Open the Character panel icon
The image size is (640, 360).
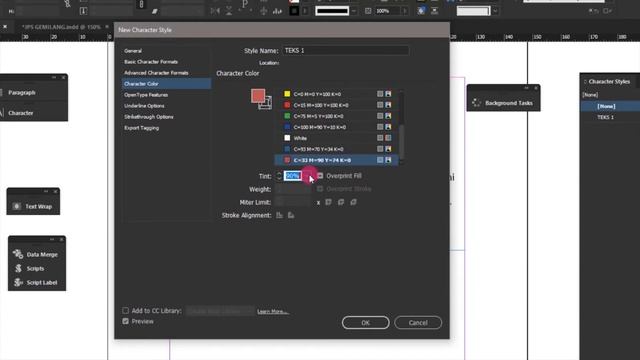[2, 113]
